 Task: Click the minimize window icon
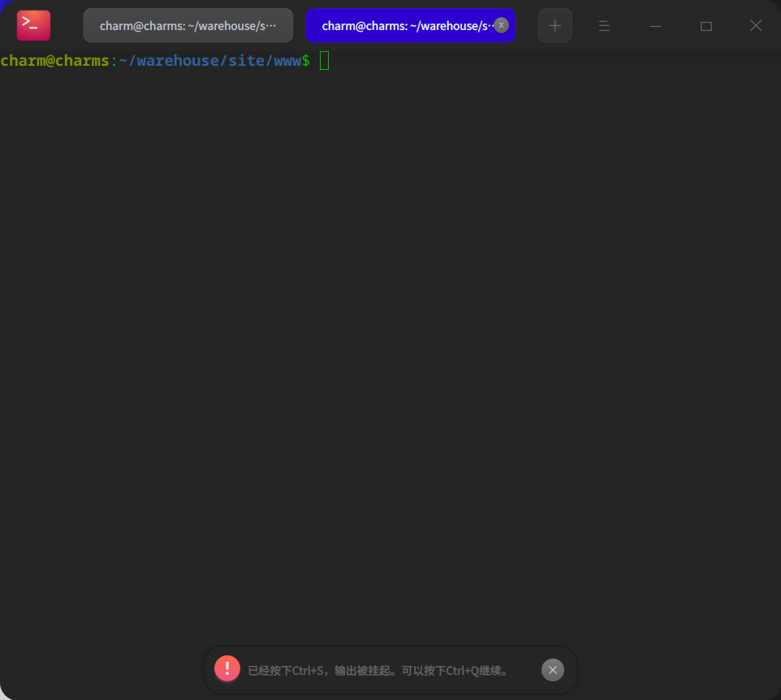click(655, 26)
